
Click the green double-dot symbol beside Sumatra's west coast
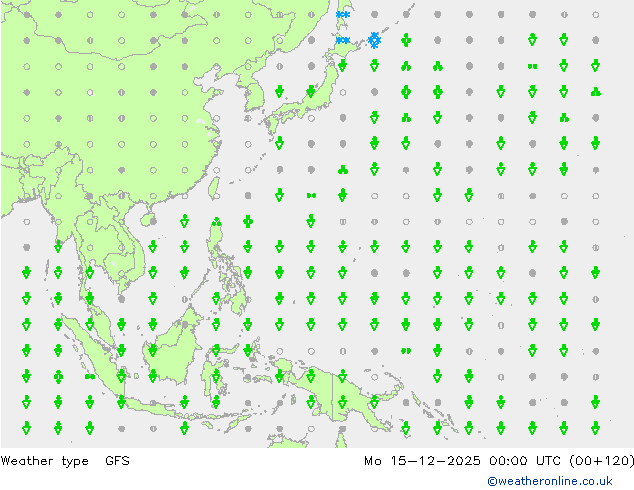(x=90, y=377)
